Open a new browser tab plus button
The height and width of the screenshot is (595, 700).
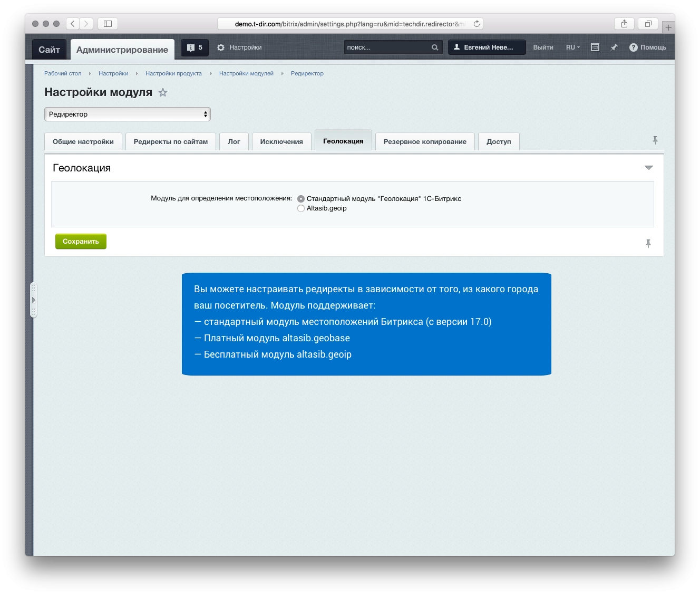tap(668, 27)
